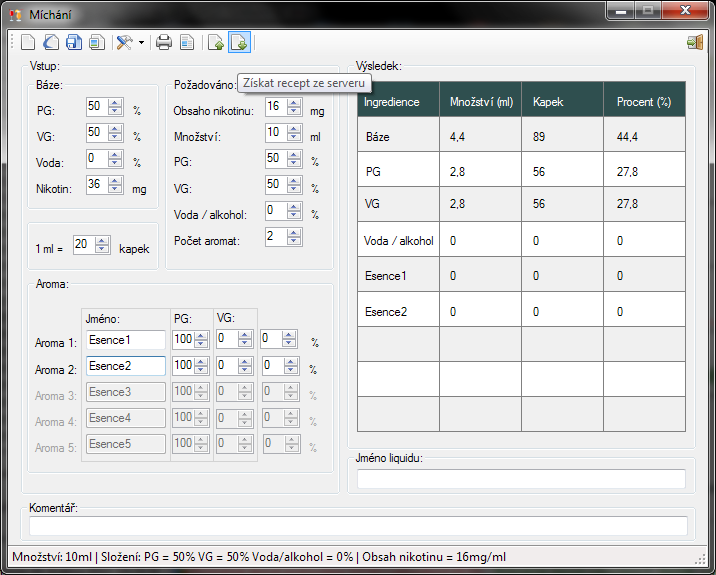Increase Voda / alkohol percentage up arrow
The width and height of the screenshot is (716, 575).
294,207
